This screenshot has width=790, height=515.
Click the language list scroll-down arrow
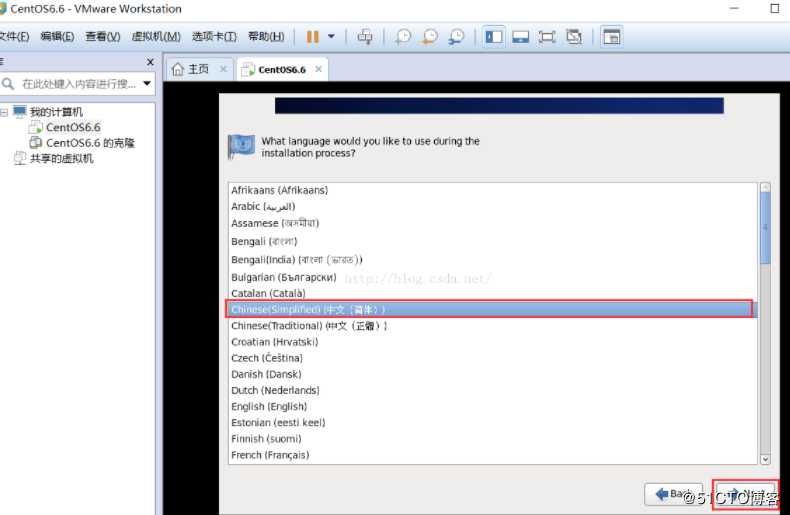pos(765,459)
